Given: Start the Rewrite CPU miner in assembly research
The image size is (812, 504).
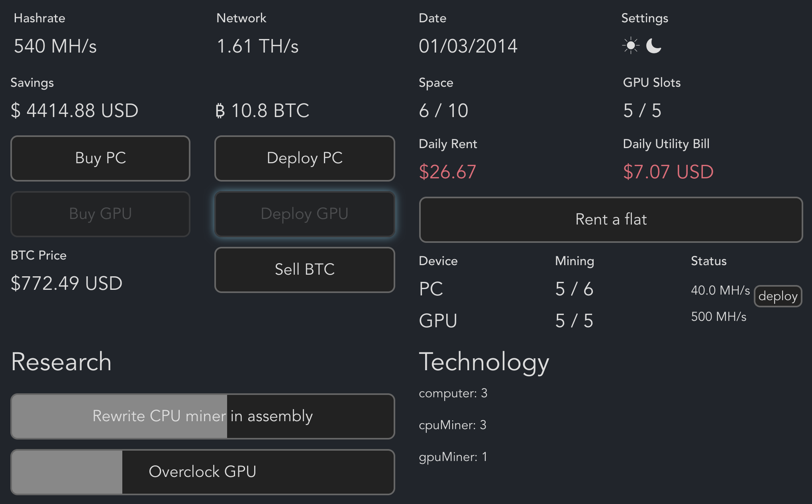Looking at the screenshot, I should coord(202,416).
